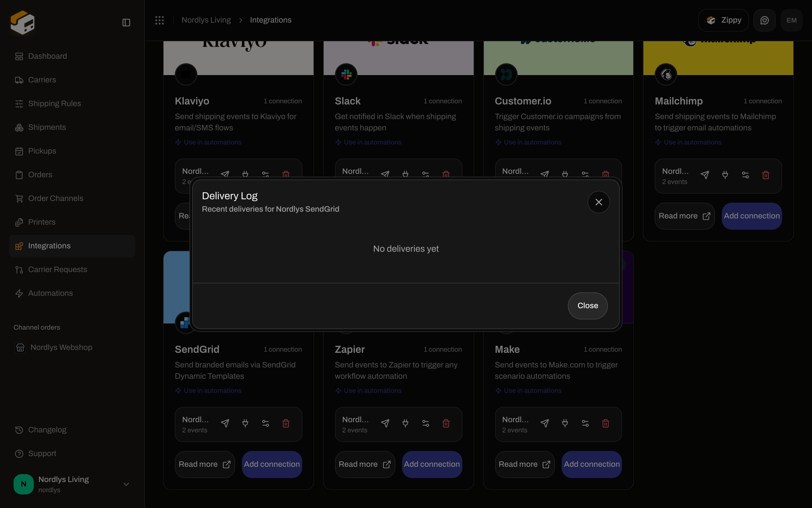Click the Shiptrail logo

pyautogui.click(x=23, y=23)
